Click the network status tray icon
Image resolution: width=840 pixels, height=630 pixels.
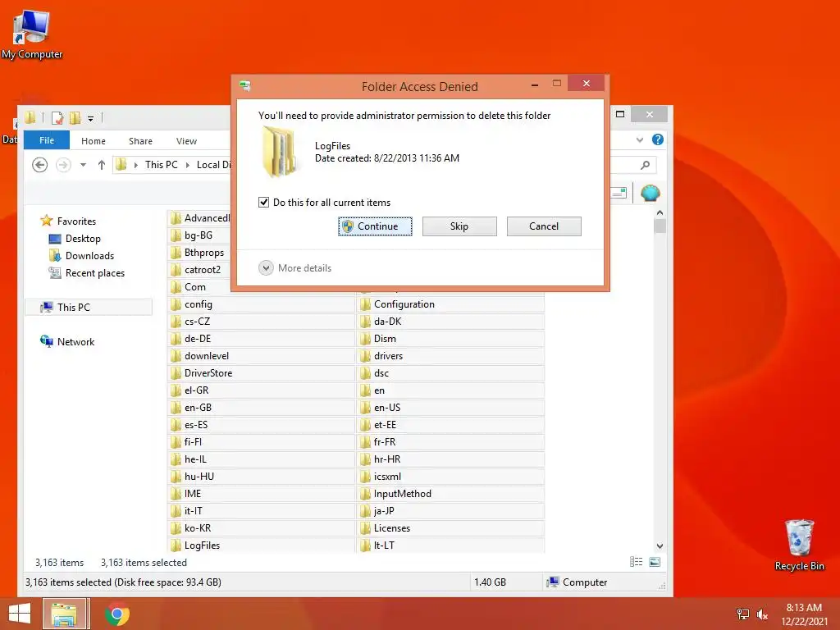pyautogui.click(x=742, y=614)
